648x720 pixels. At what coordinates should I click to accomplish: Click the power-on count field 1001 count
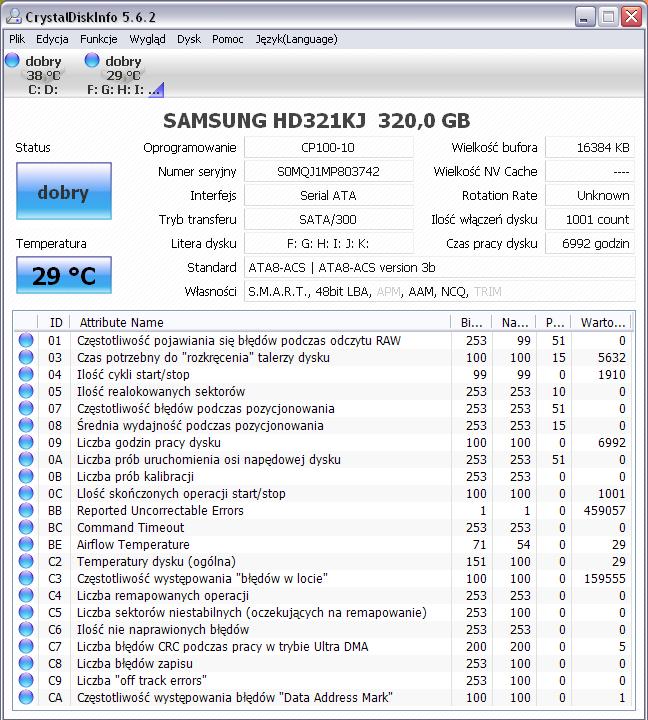[x=590, y=219]
